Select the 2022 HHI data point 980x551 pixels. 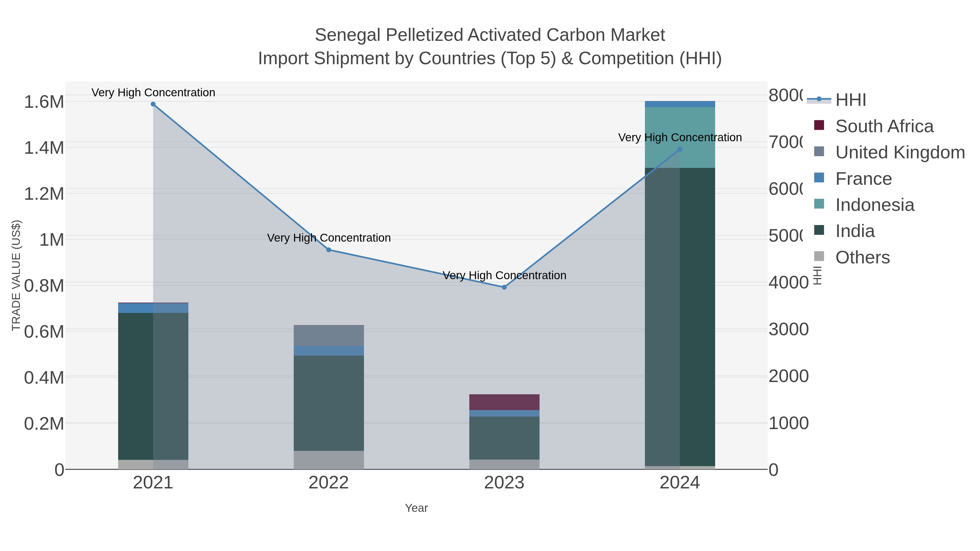coord(329,250)
